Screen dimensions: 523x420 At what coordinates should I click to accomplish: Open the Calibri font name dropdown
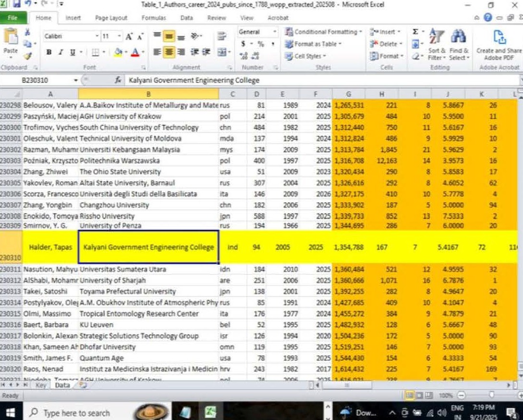[x=97, y=37]
